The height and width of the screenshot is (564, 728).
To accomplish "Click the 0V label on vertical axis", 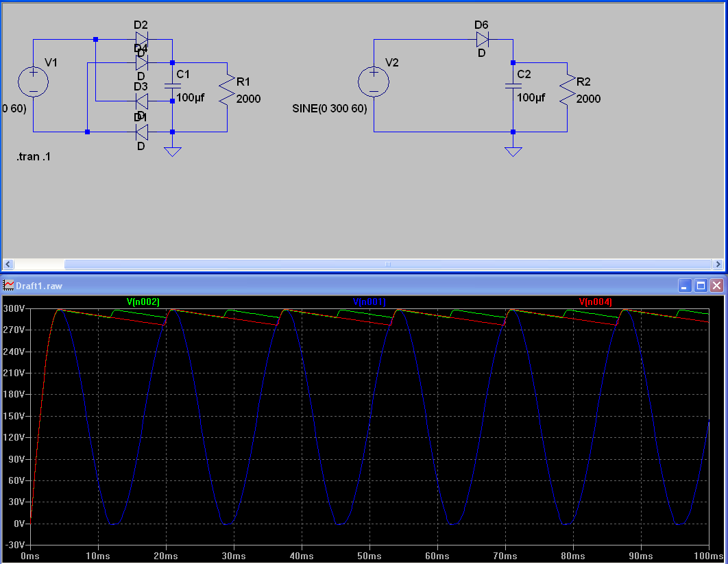I will pos(19,524).
